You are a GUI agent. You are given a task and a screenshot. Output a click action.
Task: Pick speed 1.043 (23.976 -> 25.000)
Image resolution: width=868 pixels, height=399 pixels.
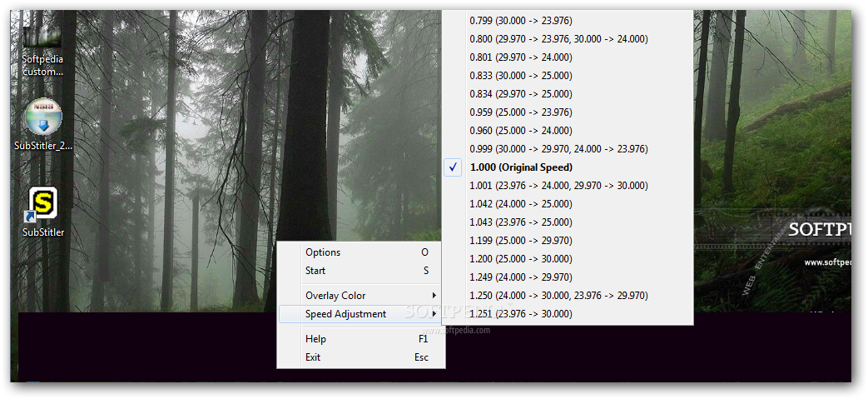(x=568, y=222)
